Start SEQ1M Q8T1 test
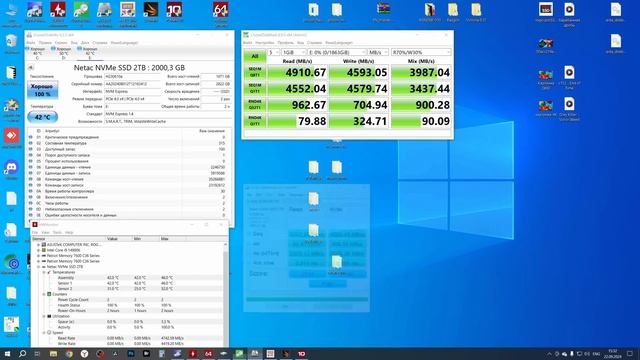 point(255,72)
